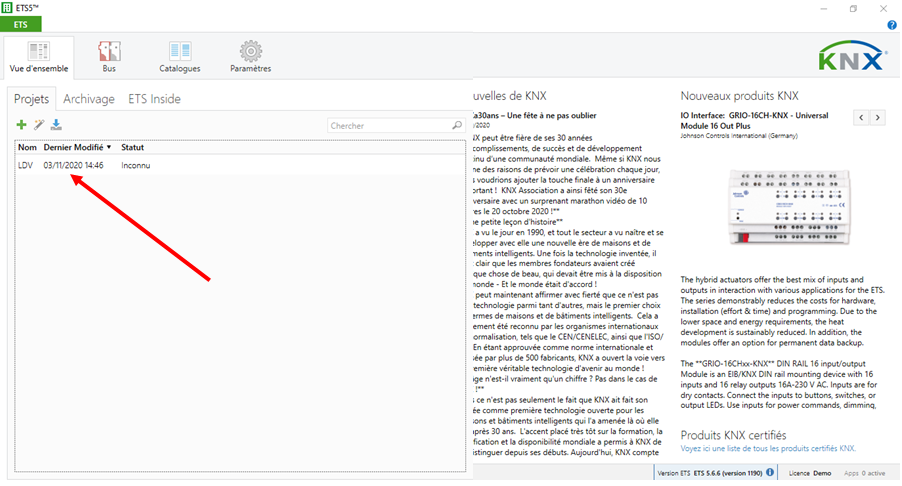902x486 pixels.
Task: Switch to the Projets tab
Action: pyautogui.click(x=32, y=99)
